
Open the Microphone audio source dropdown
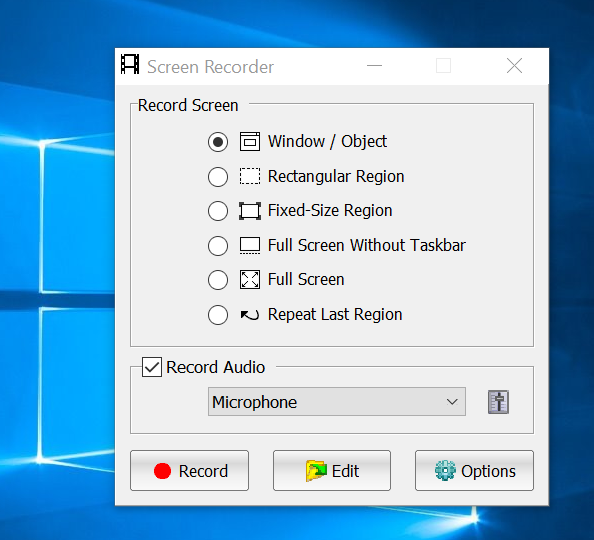tap(337, 402)
